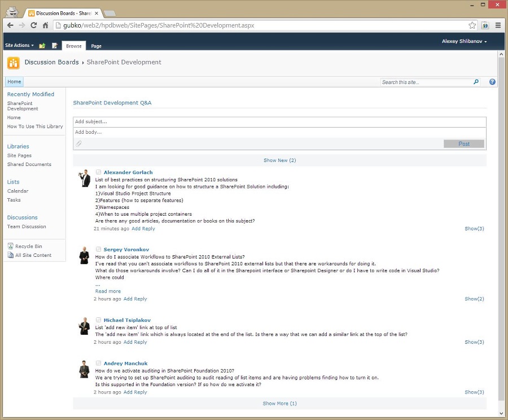Switch to the Page ribbon tab
508x420 pixels.
click(x=96, y=46)
